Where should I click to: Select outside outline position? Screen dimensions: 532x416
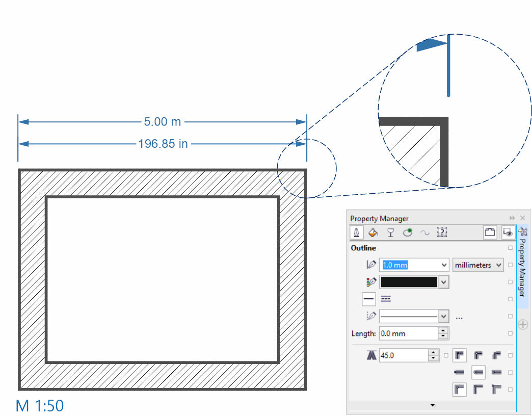pyautogui.click(x=460, y=389)
